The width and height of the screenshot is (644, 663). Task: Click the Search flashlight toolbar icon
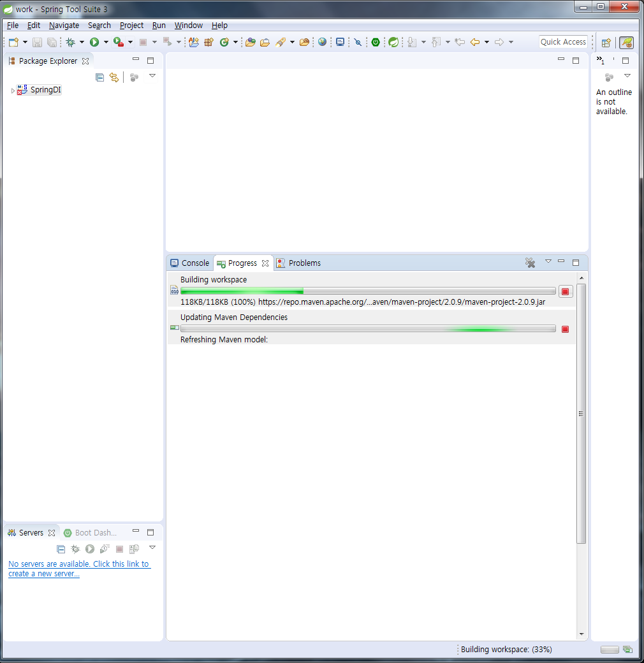point(280,42)
